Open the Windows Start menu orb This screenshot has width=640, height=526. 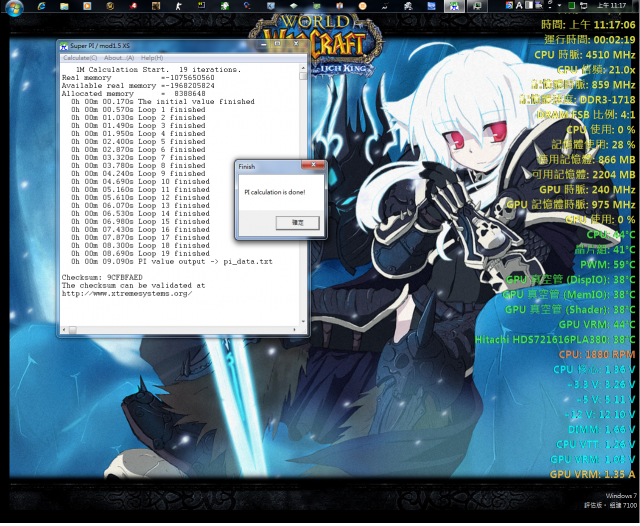point(14,7)
